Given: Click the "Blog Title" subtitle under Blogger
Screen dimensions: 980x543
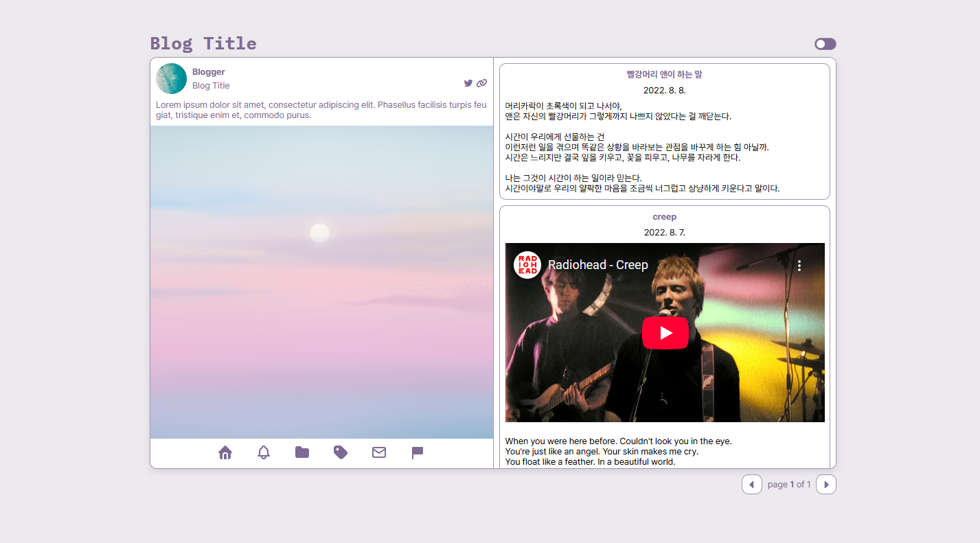Looking at the screenshot, I should pos(211,86).
